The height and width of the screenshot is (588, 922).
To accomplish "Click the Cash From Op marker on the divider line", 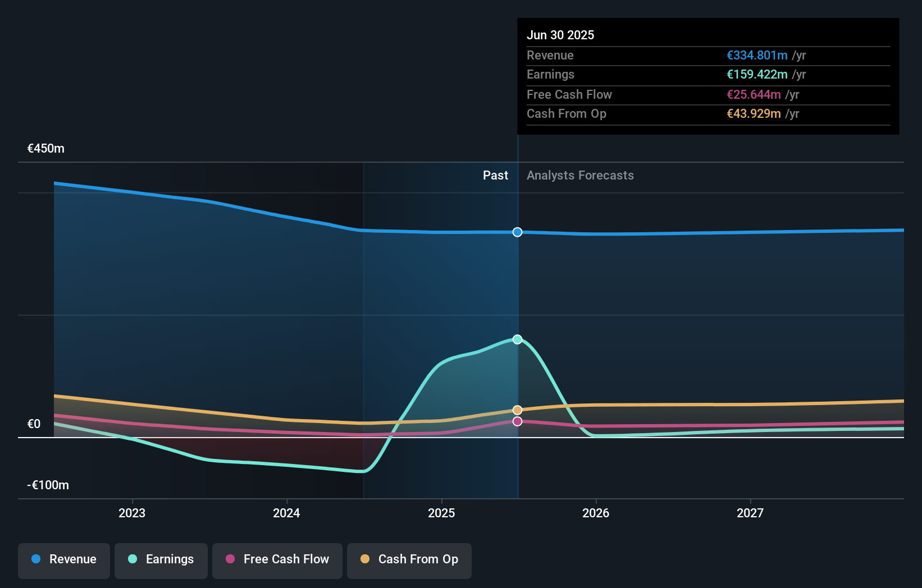I will click(x=517, y=410).
